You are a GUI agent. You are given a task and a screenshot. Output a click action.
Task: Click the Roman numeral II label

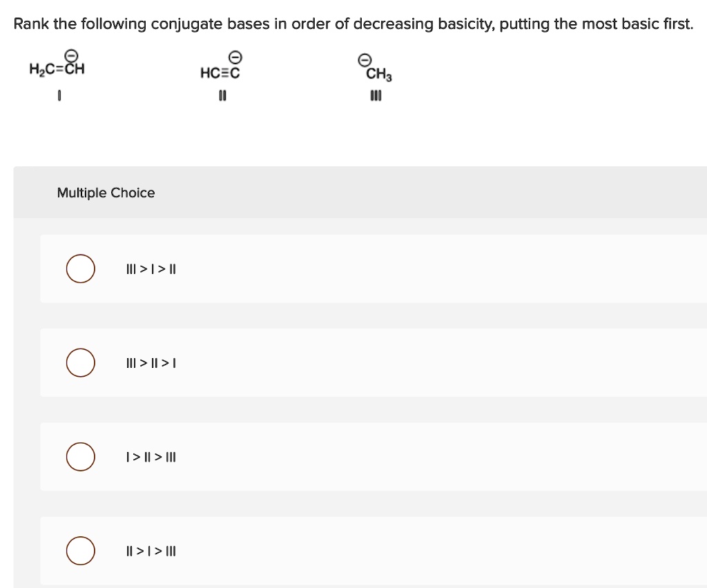coord(222,95)
